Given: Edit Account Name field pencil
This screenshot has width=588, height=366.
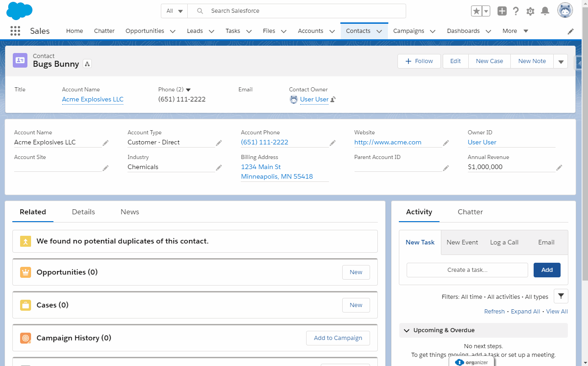Looking at the screenshot, I should pos(106,143).
